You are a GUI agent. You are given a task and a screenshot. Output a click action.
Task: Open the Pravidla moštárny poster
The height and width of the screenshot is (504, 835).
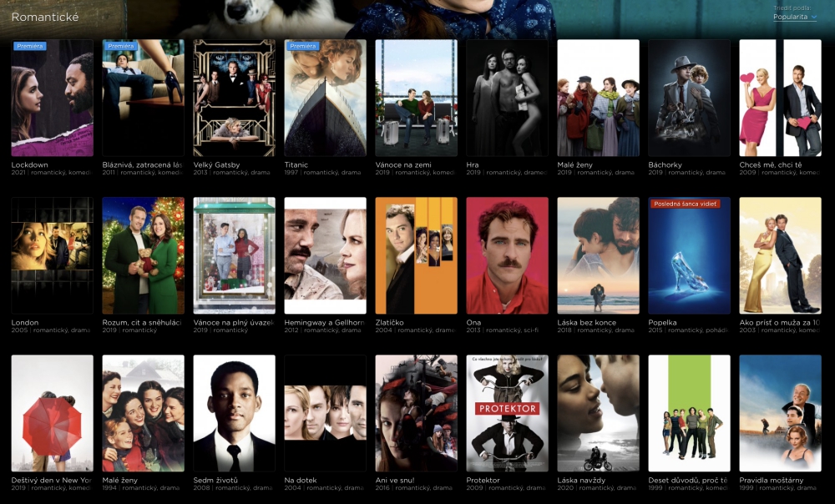(x=781, y=414)
